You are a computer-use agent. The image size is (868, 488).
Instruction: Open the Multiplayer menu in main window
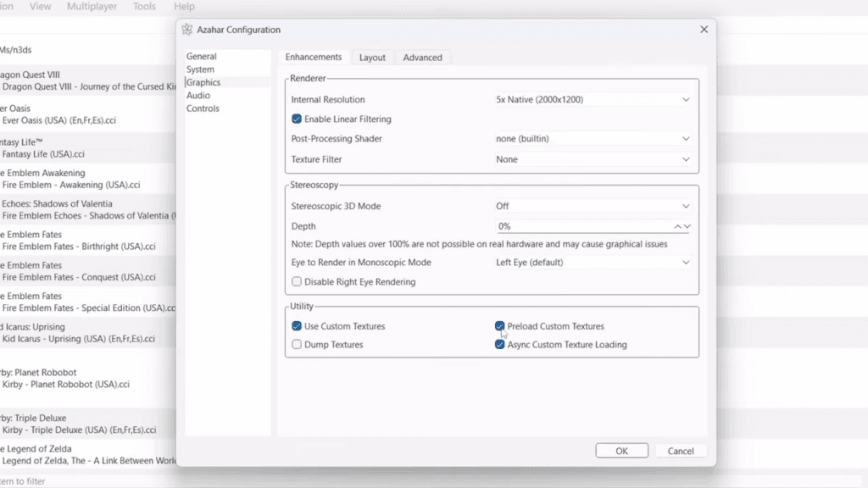tap(92, 7)
